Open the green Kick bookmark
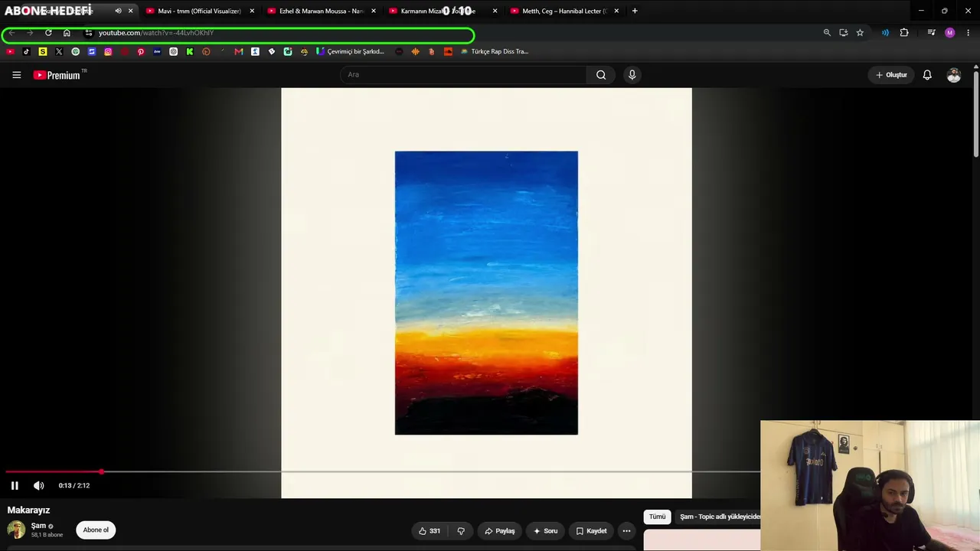980x551 pixels. (190, 51)
